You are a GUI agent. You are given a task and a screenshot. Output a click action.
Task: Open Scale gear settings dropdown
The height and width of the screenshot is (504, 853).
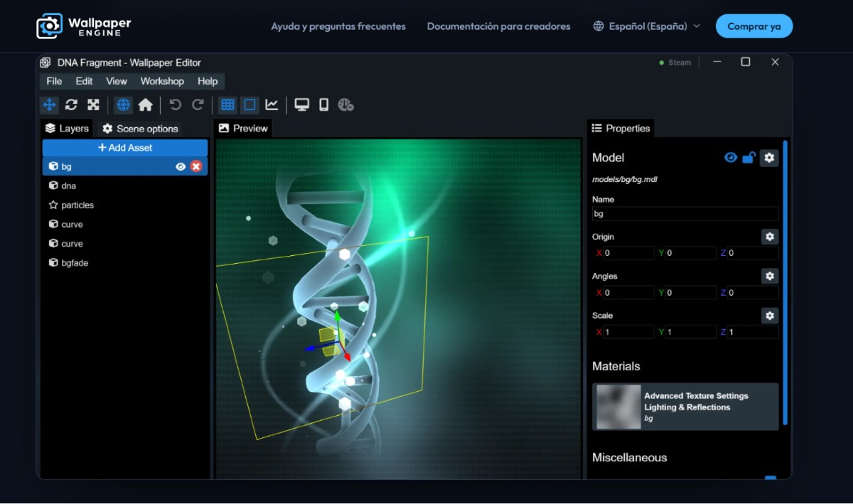coord(769,316)
